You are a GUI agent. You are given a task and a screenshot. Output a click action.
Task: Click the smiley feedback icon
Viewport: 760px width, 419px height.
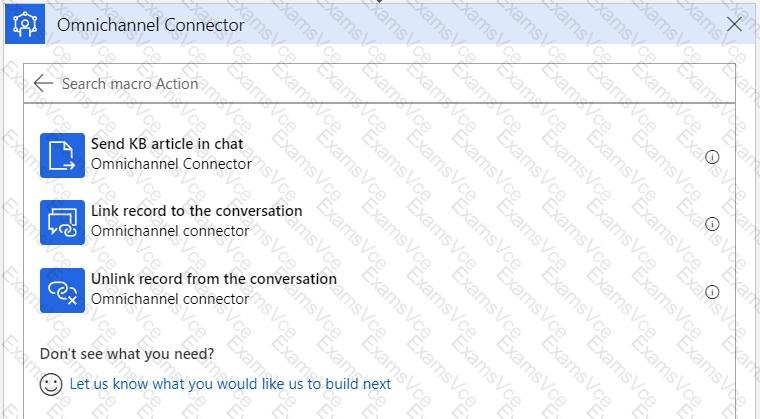pos(50,384)
